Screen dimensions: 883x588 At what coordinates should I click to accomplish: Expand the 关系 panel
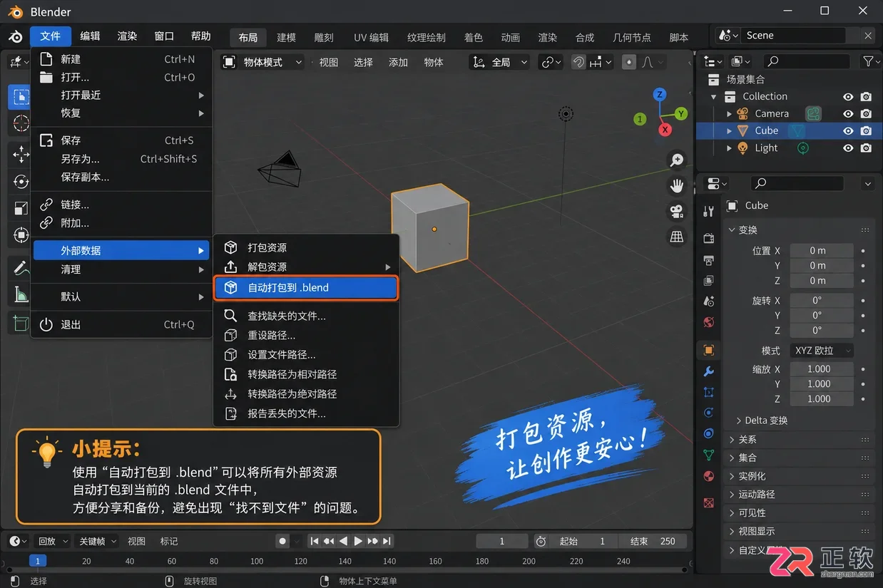tap(799, 440)
